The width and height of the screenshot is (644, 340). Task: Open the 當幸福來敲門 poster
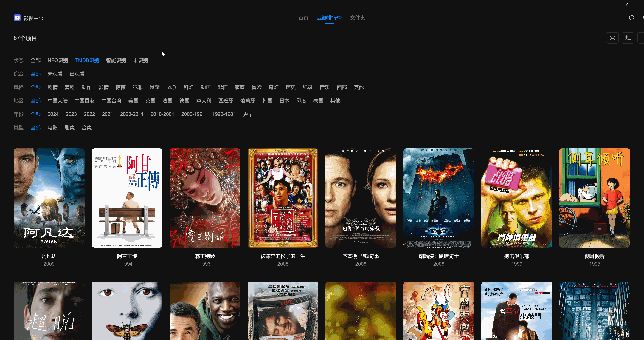[517, 311]
